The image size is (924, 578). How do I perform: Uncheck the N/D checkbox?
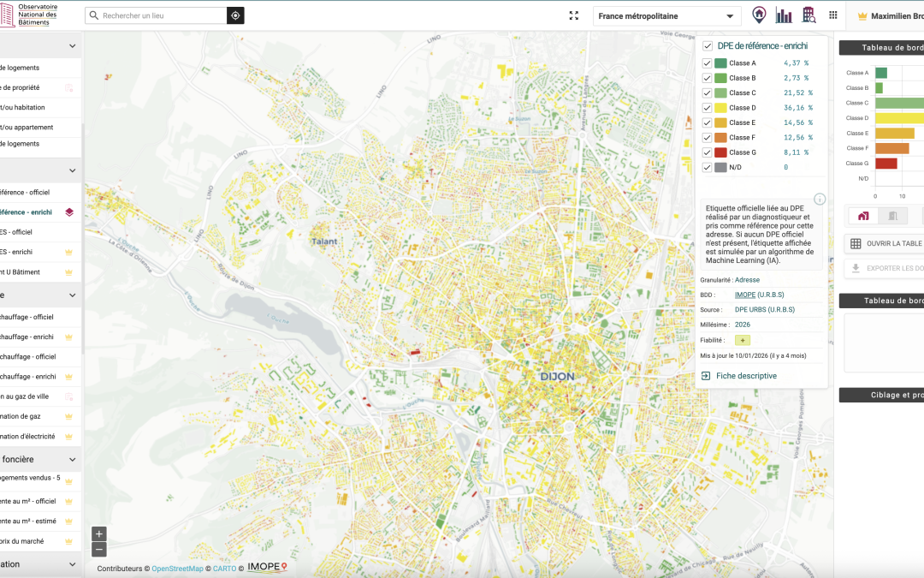click(708, 168)
